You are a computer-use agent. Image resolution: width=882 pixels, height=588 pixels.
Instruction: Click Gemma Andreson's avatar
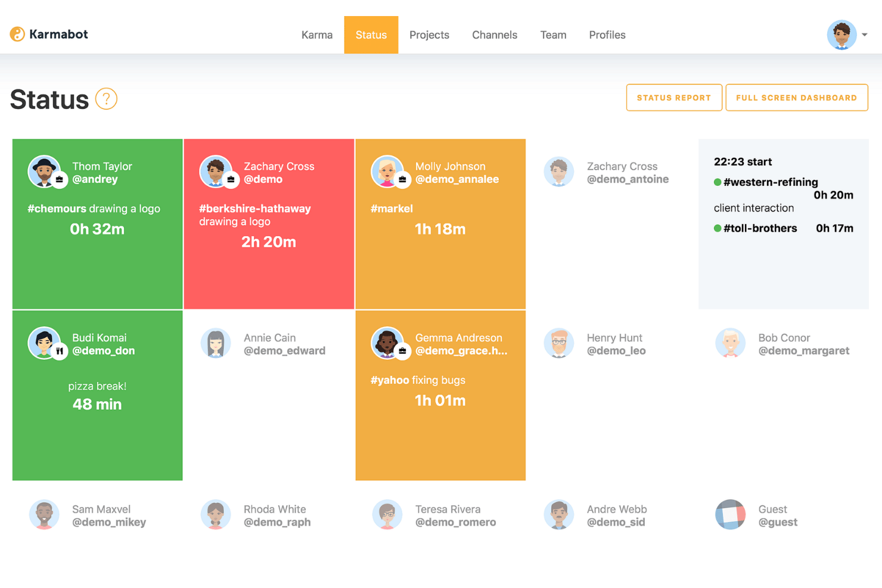pos(387,343)
